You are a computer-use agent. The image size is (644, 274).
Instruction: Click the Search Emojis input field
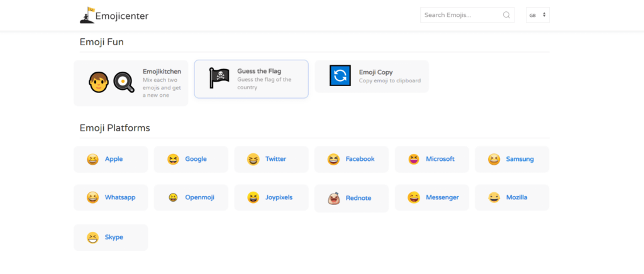pyautogui.click(x=467, y=15)
